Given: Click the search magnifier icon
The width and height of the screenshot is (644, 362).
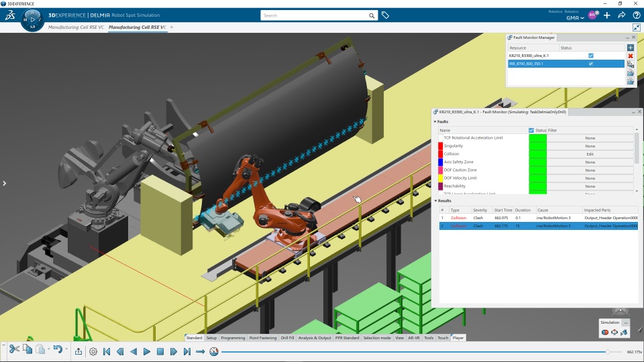Looking at the screenshot, I should point(371,15).
